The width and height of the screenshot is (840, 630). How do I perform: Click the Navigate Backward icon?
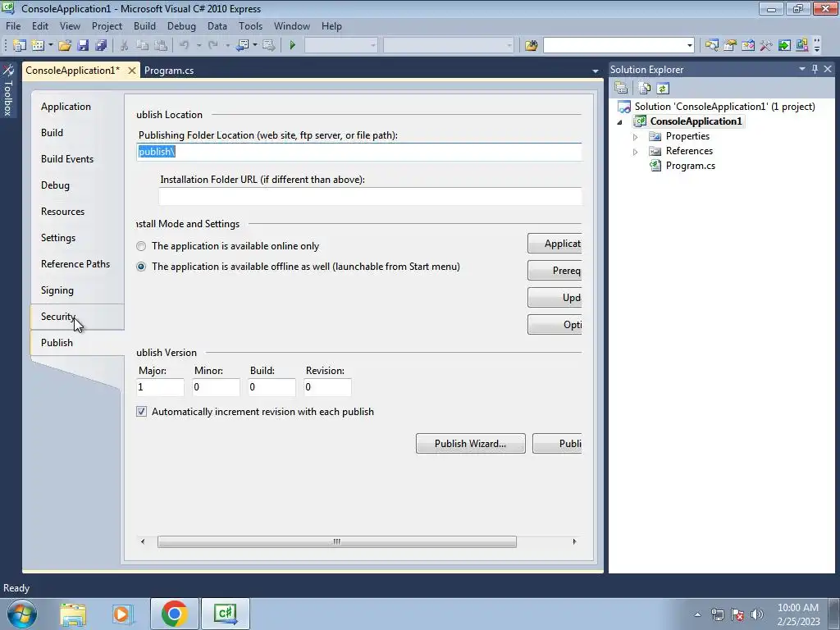pos(242,45)
